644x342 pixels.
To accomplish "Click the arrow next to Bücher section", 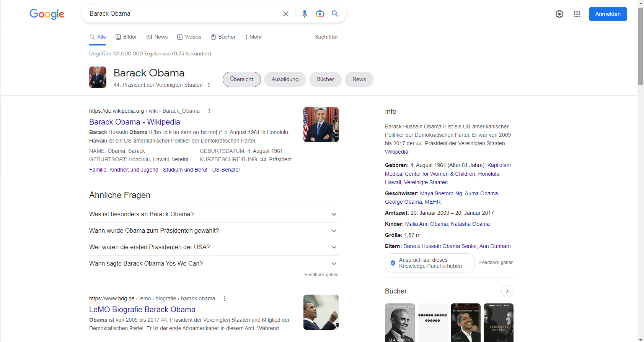I will tap(507, 291).
